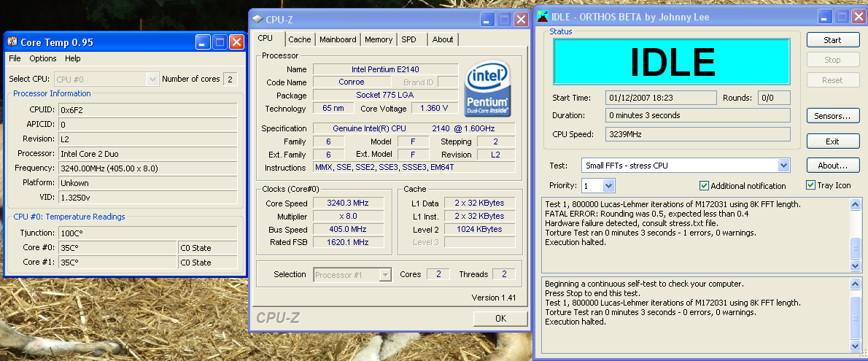The height and width of the screenshot is (361, 868).
Task: Click the Instructions field in CPU-Z
Action: coord(414,167)
